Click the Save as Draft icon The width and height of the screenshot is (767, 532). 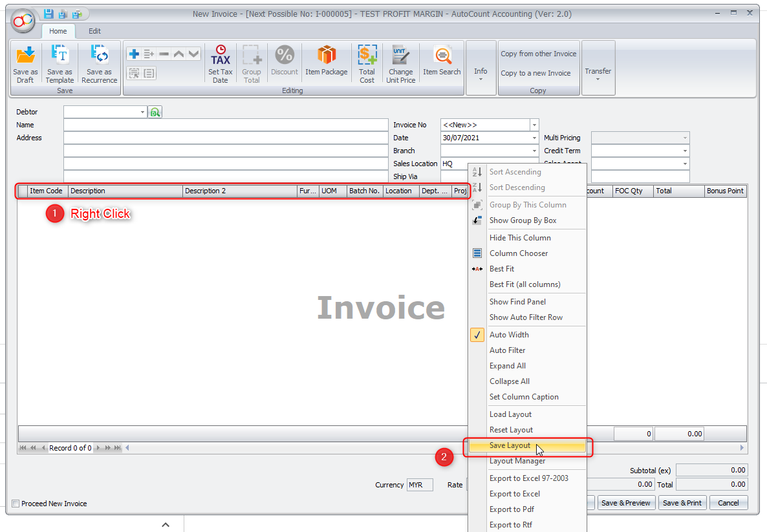click(x=25, y=64)
